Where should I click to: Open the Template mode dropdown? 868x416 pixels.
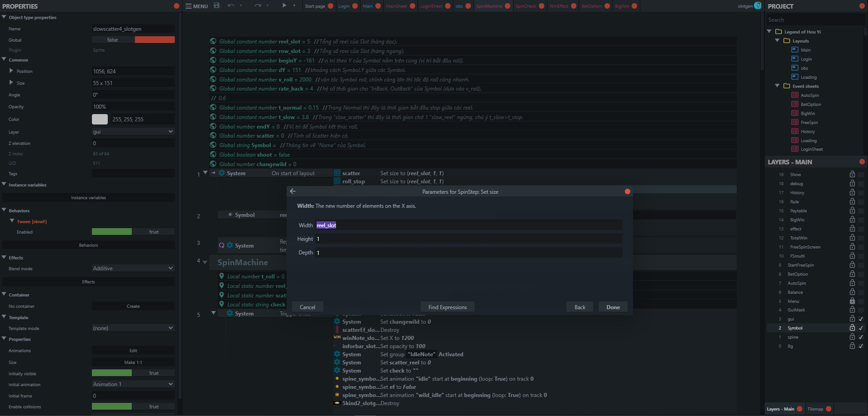(133, 328)
